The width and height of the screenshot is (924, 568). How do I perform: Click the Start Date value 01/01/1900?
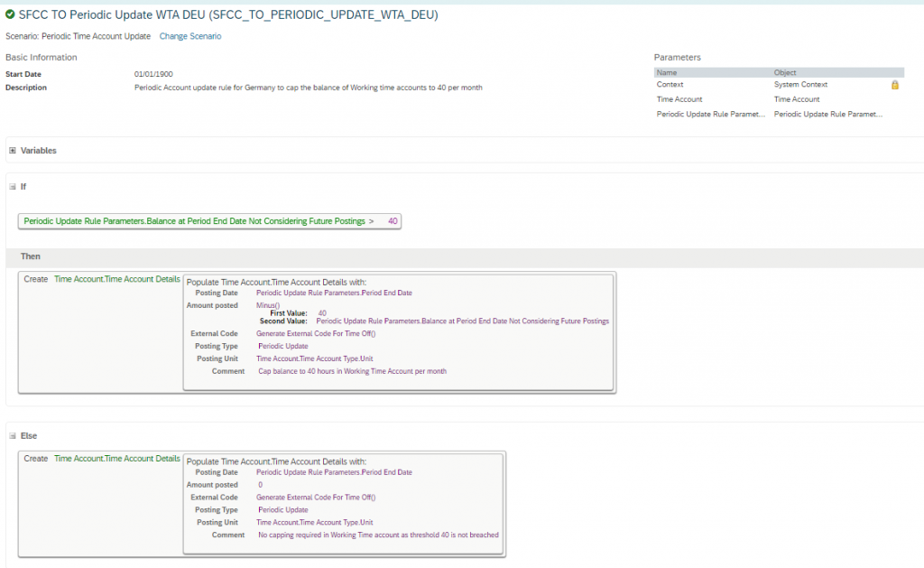point(153,74)
